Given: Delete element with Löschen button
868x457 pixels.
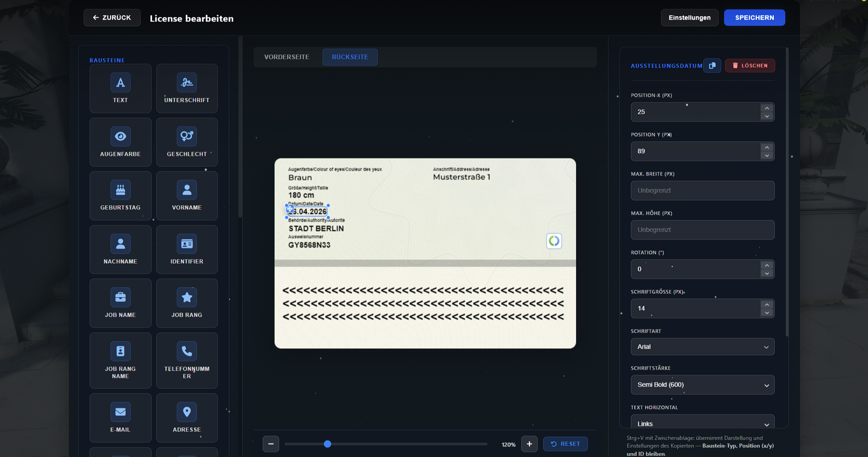Looking at the screenshot, I should coord(750,65).
